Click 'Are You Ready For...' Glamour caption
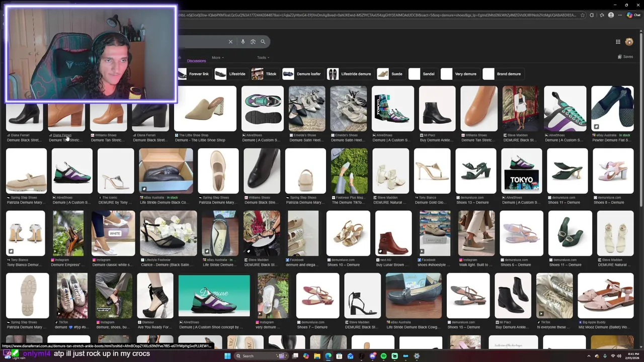644x362 pixels. pos(154,327)
